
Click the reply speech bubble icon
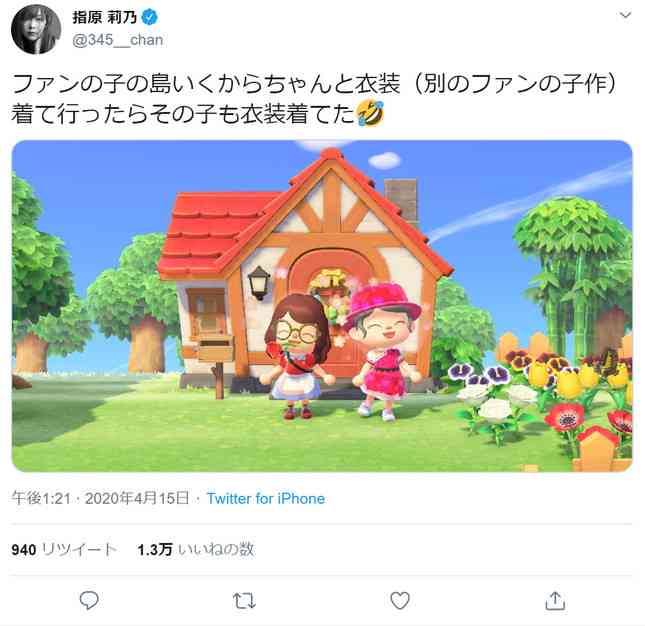(89, 600)
